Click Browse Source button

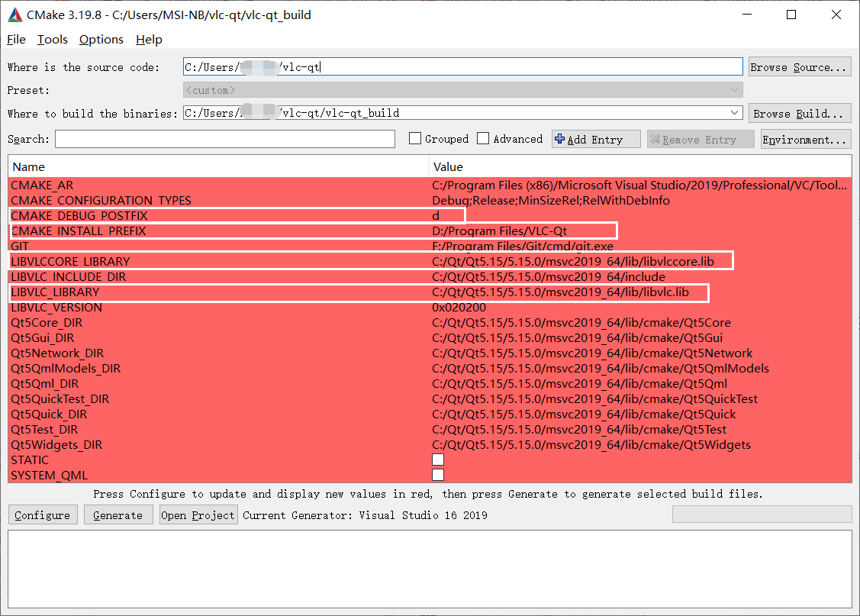800,66
